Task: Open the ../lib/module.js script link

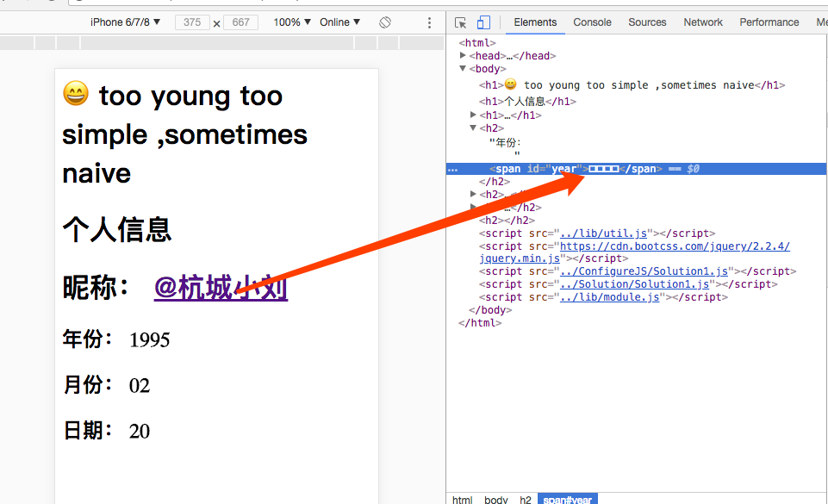Action: click(609, 297)
